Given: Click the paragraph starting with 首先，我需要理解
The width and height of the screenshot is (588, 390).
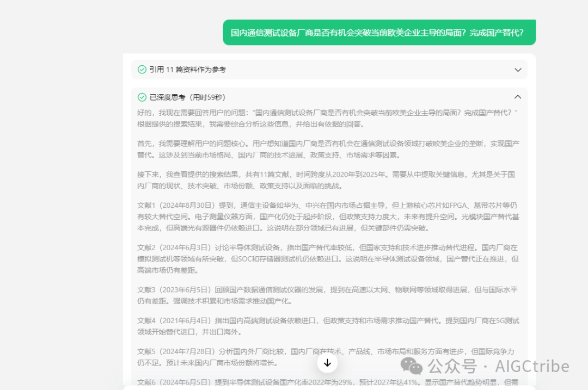Looking at the screenshot, I should [x=328, y=149].
